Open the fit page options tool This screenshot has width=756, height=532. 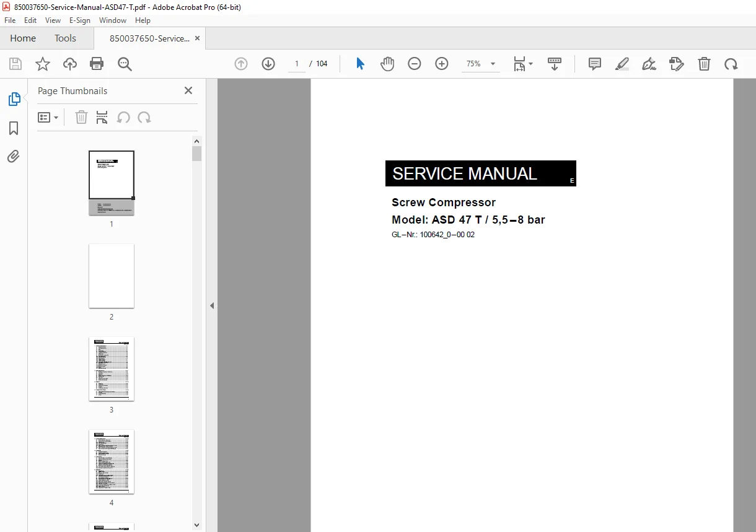tap(519, 64)
